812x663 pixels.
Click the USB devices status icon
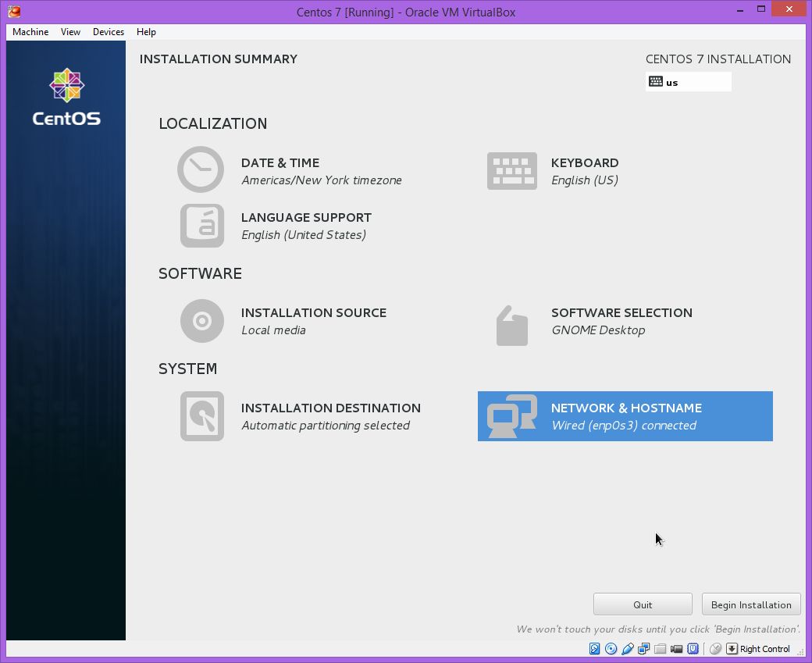(628, 648)
